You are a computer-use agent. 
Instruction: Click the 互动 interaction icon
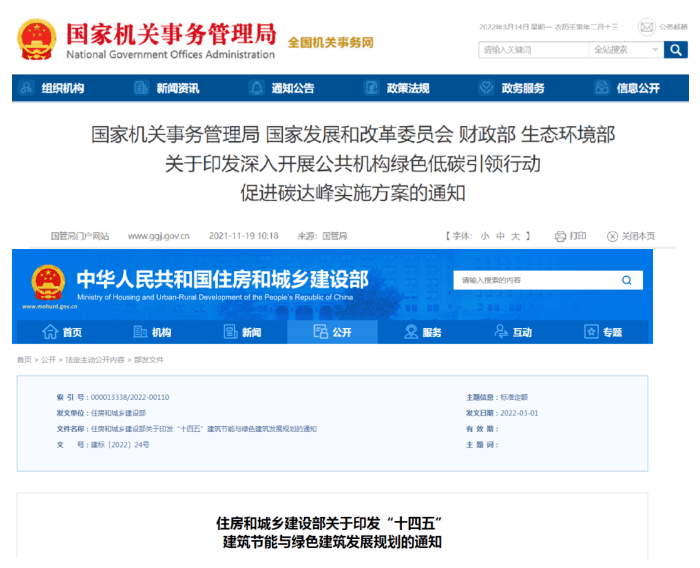pos(501,332)
